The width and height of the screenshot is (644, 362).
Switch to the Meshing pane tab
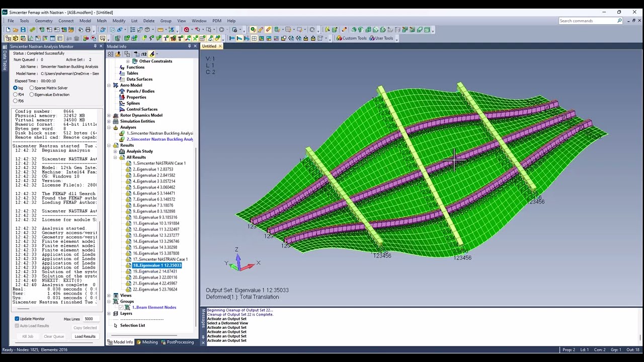coord(147,342)
